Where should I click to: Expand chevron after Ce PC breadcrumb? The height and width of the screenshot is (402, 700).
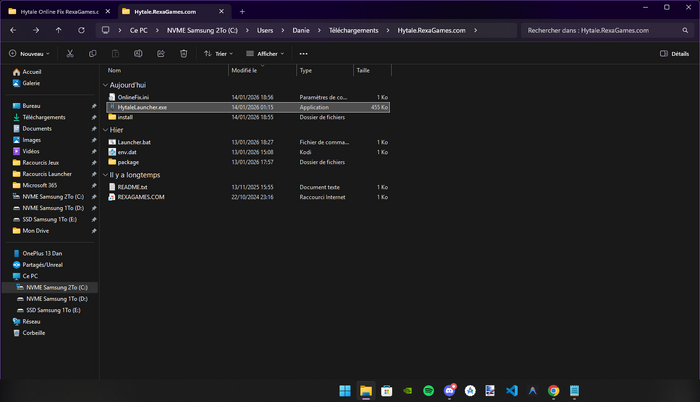tap(157, 30)
